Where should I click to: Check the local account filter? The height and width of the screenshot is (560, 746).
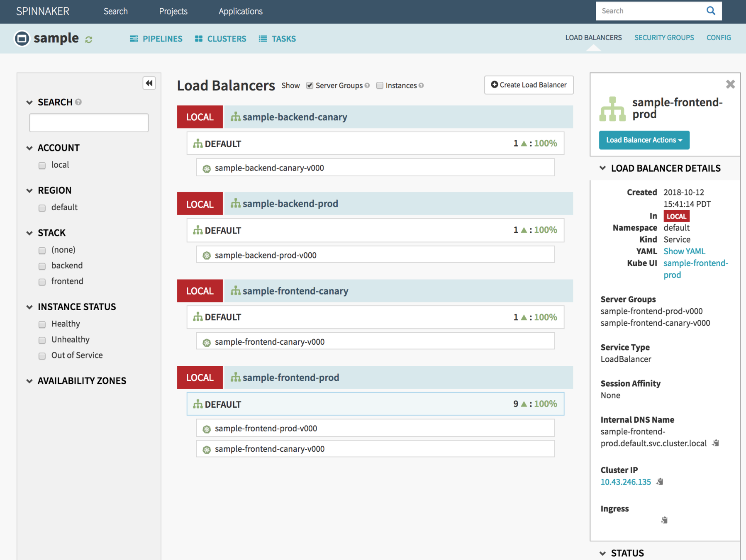[x=42, y=166]
